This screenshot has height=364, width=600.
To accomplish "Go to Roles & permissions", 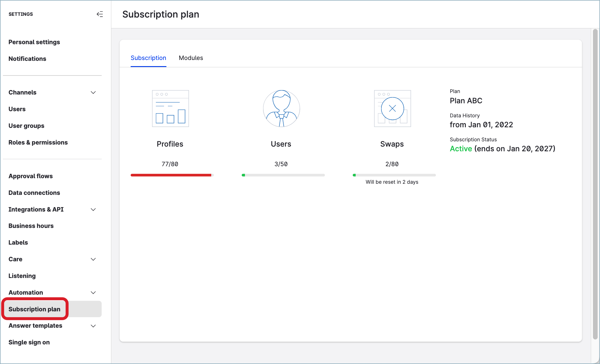I will click(38, 142).
